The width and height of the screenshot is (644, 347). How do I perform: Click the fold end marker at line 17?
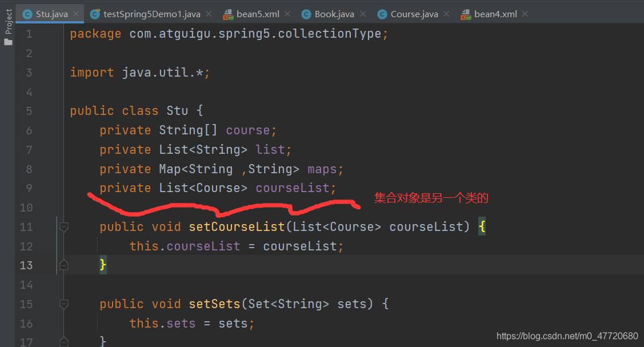click(x=63, y=342)
